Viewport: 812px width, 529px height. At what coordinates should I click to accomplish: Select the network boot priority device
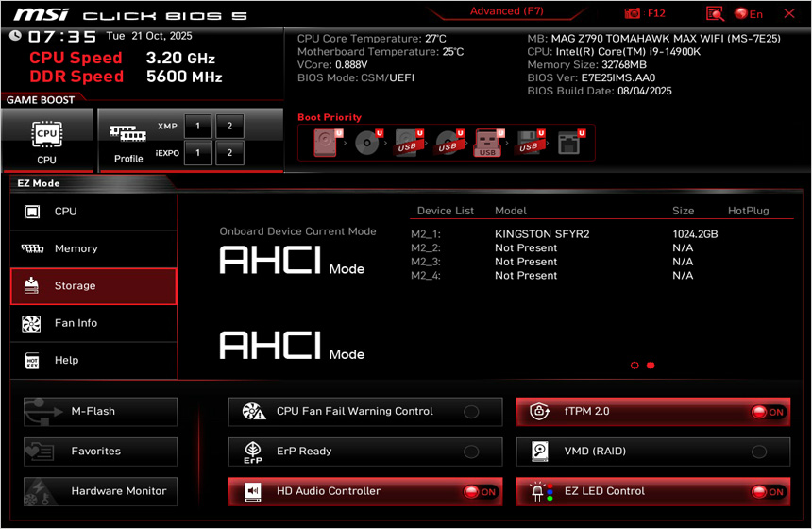(x=569, y=143)
